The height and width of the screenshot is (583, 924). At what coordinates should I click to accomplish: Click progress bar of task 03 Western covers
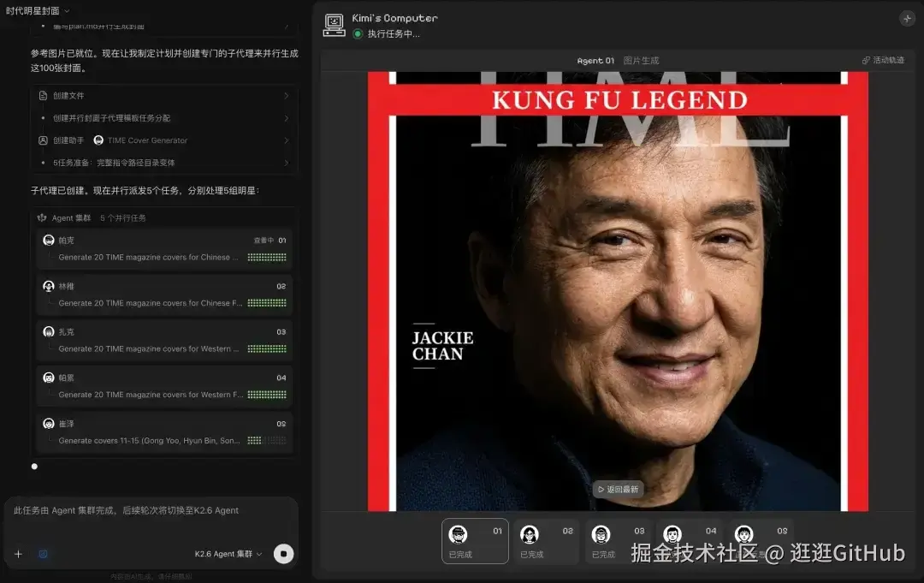267,349
